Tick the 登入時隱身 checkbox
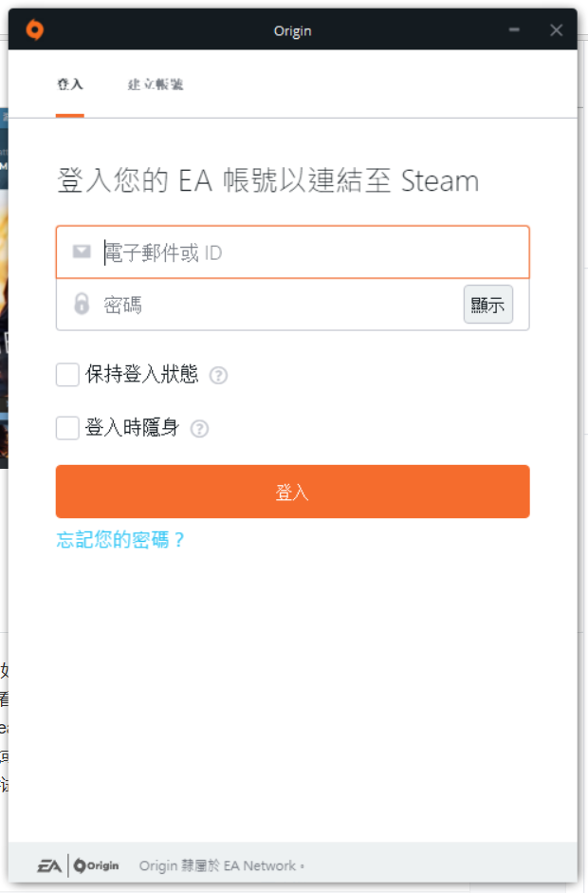This screenshot has height=893, width=588. 67,428
